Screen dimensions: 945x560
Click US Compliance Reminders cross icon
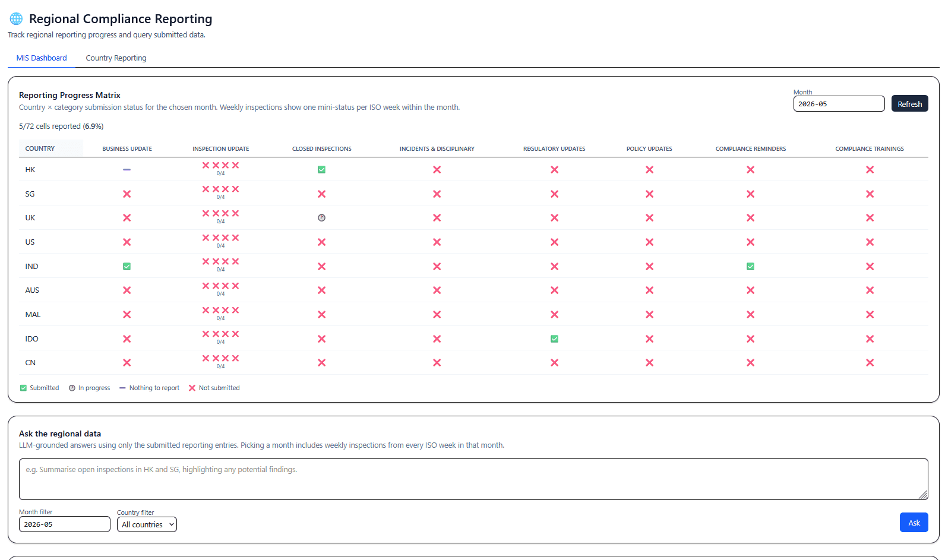coord(751,242)
